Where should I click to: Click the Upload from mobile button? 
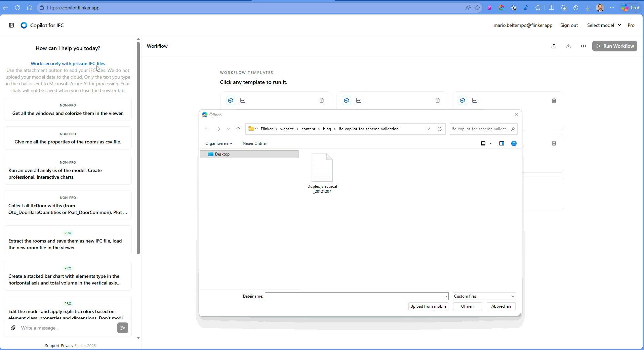coord(428,306)
